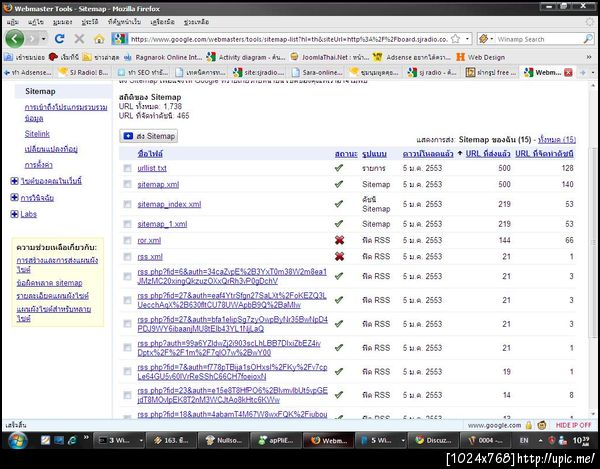The height and width of the screenshot is (469, 600).
Task: Click the search magnifier in Winamp Search box
Action: [x=588, y=39]
